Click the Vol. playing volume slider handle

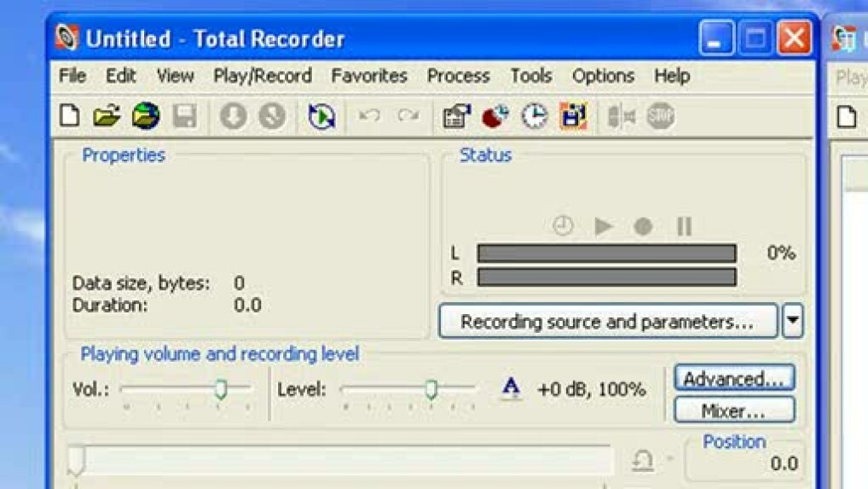(x=221, y=390)
